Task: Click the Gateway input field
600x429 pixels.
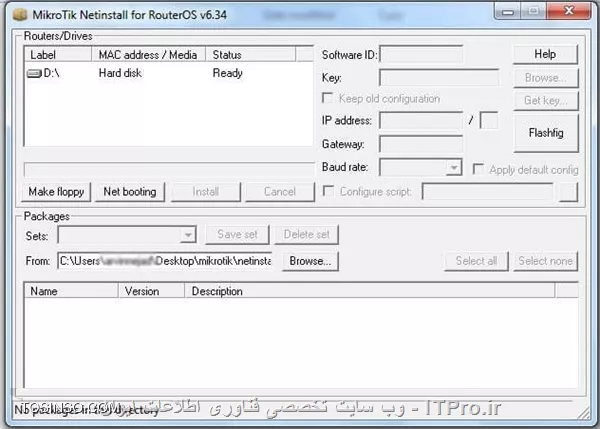Action: tap(421, 144)
